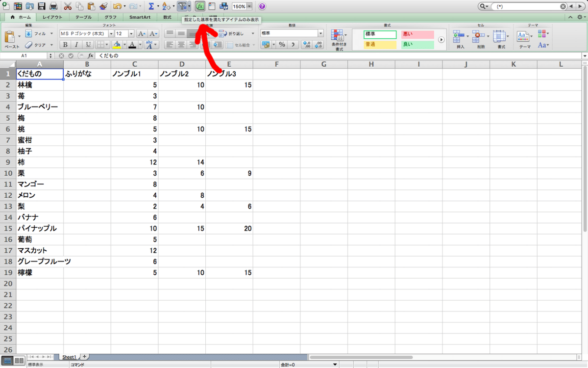Image resolution: width=588 pixels, height=368 pixels.
Task: Toggle Underline formatting
Action: click(88, 45)
